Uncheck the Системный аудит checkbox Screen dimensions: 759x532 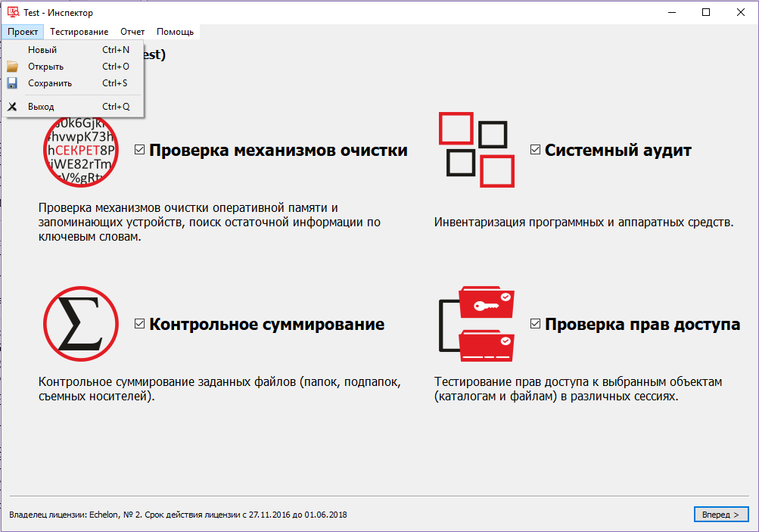click(534, 149)
